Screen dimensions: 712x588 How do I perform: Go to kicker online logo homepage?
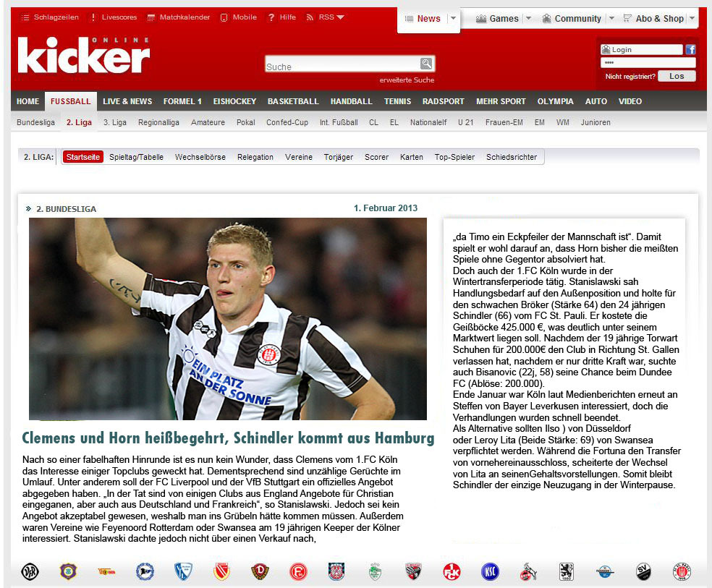point(83,55)
